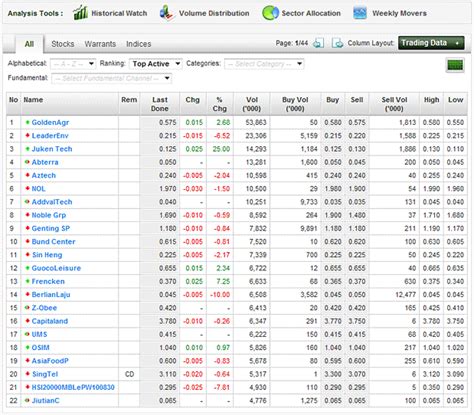This screenshot has height=415, width=474.
Task: Open the HSI20000MBLePW100830 warrant link
Action: coord(73,387)
